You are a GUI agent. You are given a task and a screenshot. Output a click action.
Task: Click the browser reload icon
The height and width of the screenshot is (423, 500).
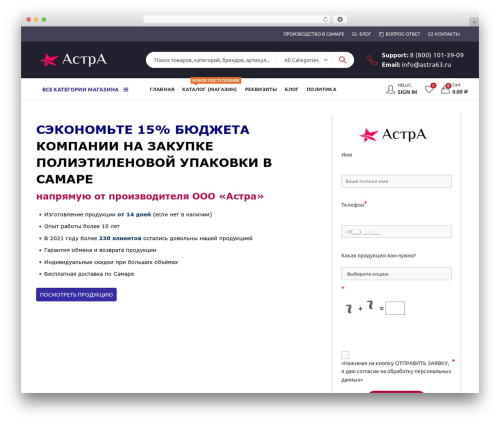[325, 19]
